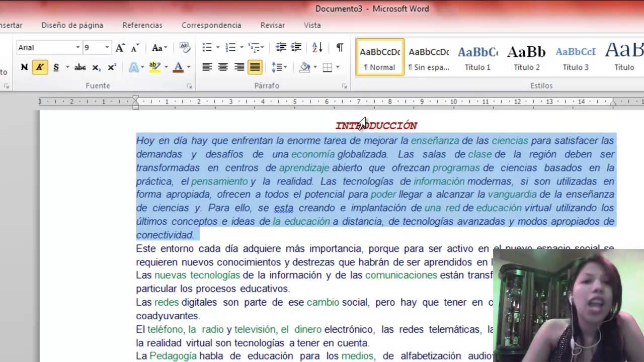Toggle subscript formatting

[x=96, y=67]
